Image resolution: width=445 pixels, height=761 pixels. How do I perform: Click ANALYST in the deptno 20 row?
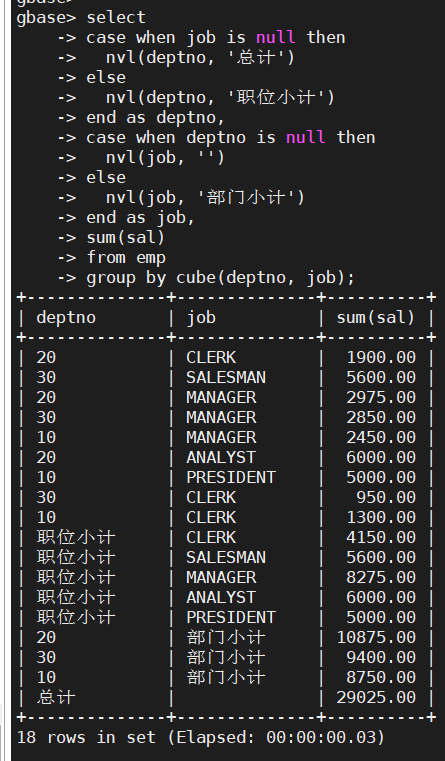click(x=221, y=457)
